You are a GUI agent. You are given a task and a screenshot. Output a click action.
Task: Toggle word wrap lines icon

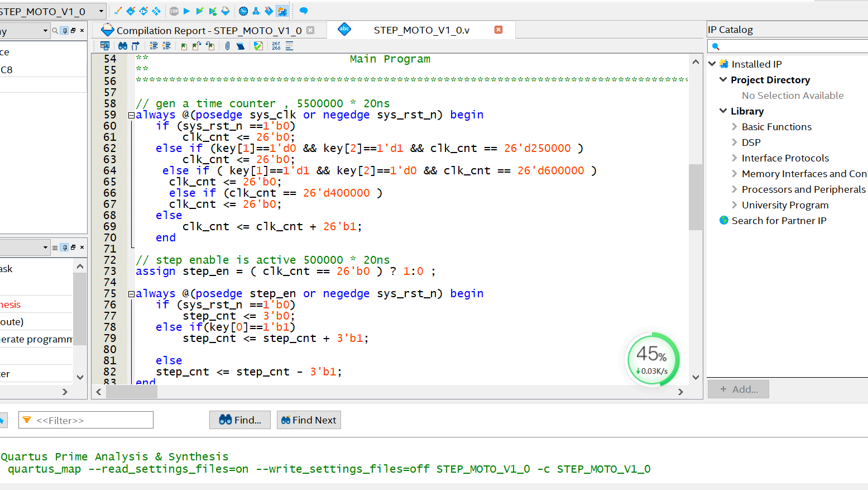point(289,46)
